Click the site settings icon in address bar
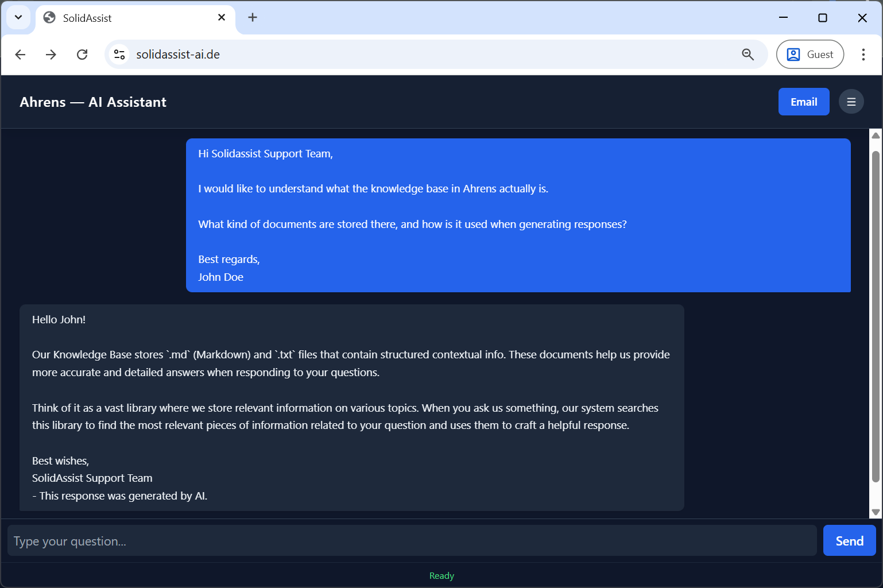This screenshot has height=588, width=883. [119, 54]
